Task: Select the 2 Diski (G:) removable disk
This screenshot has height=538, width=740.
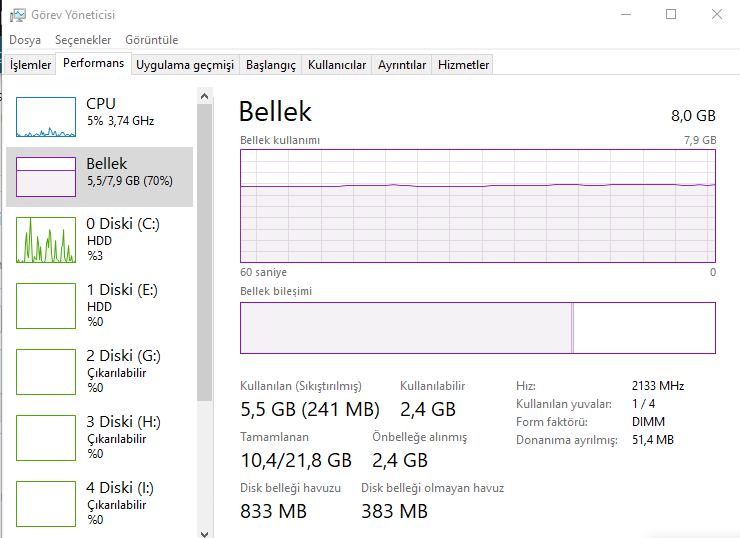Action: tap(46, 372)
